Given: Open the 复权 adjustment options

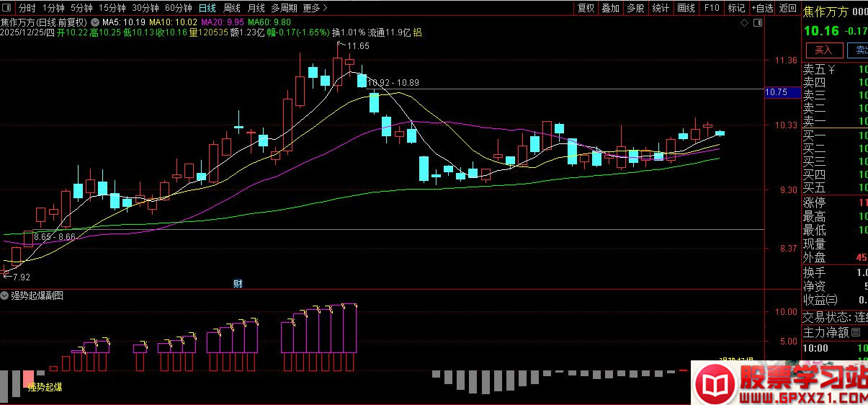Looking at the screenshot, I should click(586, 8).
